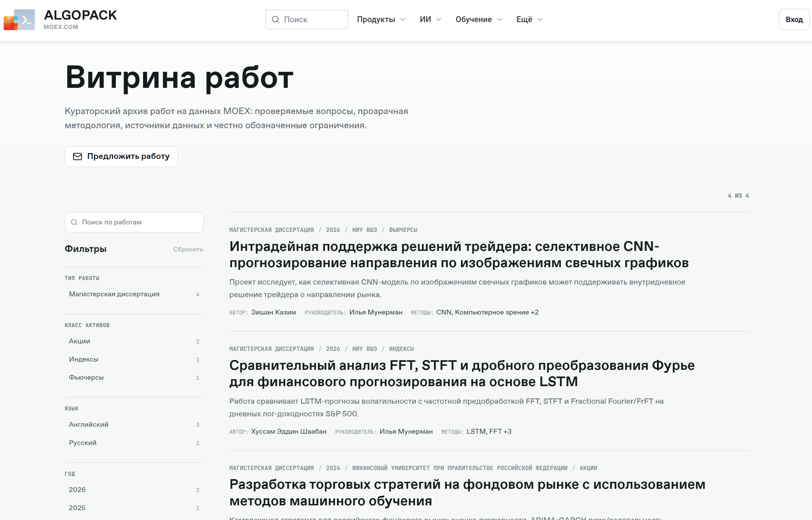Image resolution: width=812 pixels, height=520 pixels.
Task: Toggle the Английский language filter
Action: click(134, 424)
